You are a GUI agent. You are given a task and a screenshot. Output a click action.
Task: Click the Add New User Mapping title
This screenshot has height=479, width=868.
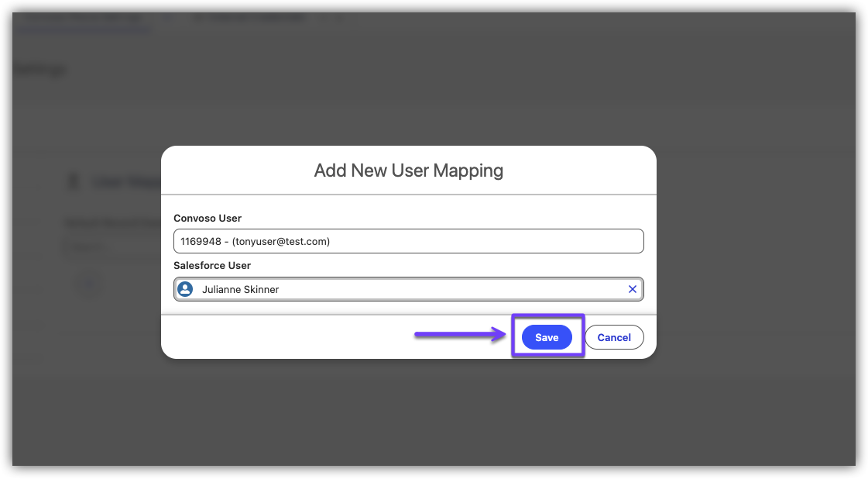tap(408, 171)
